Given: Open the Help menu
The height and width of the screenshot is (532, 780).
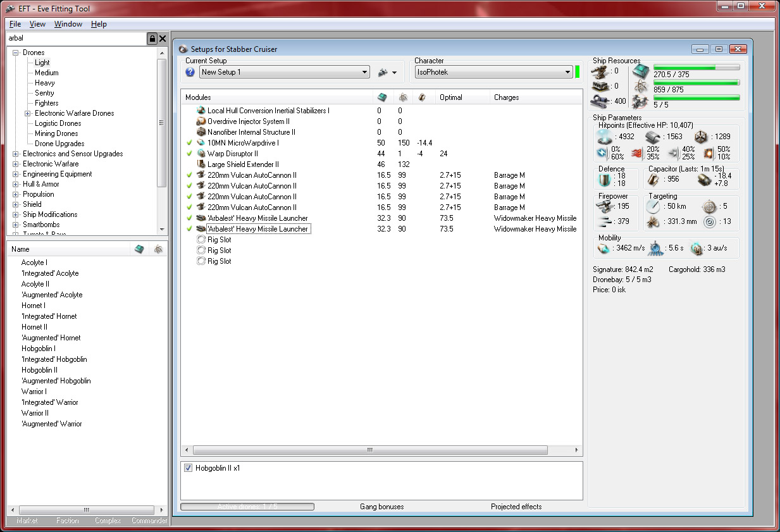Looking at the screenshot, I should click(99, 24).
